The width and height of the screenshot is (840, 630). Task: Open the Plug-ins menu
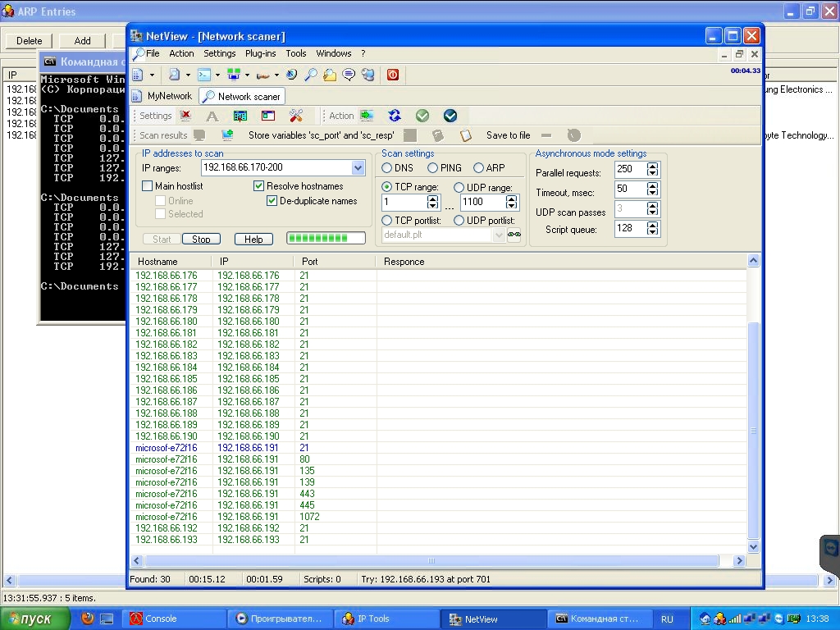260,53
